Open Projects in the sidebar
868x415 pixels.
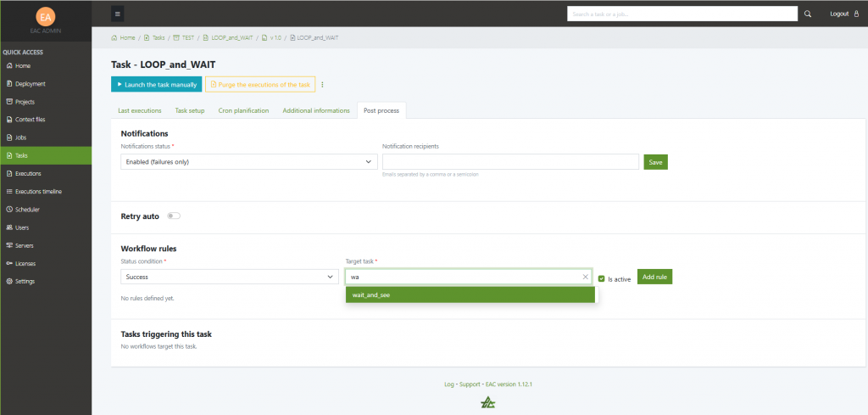click(x=46, y=102)
